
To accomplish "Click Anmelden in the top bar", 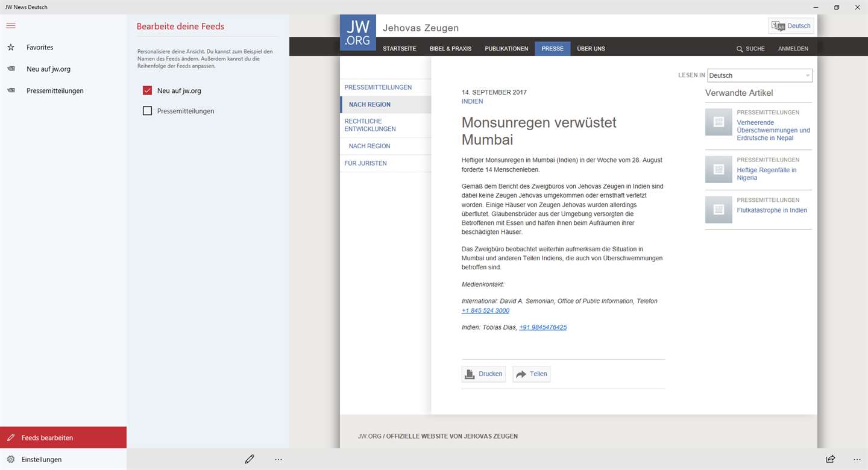I will 793,49.
